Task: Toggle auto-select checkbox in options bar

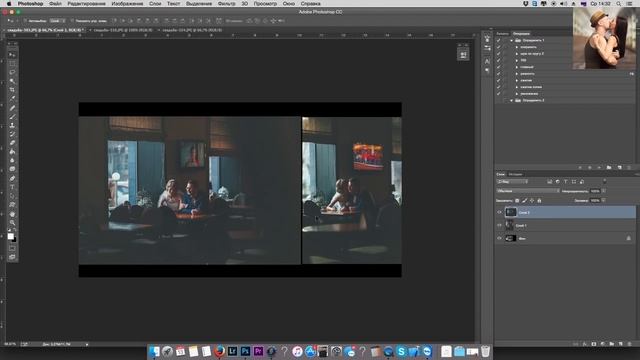Action: (x=25, y=20)
